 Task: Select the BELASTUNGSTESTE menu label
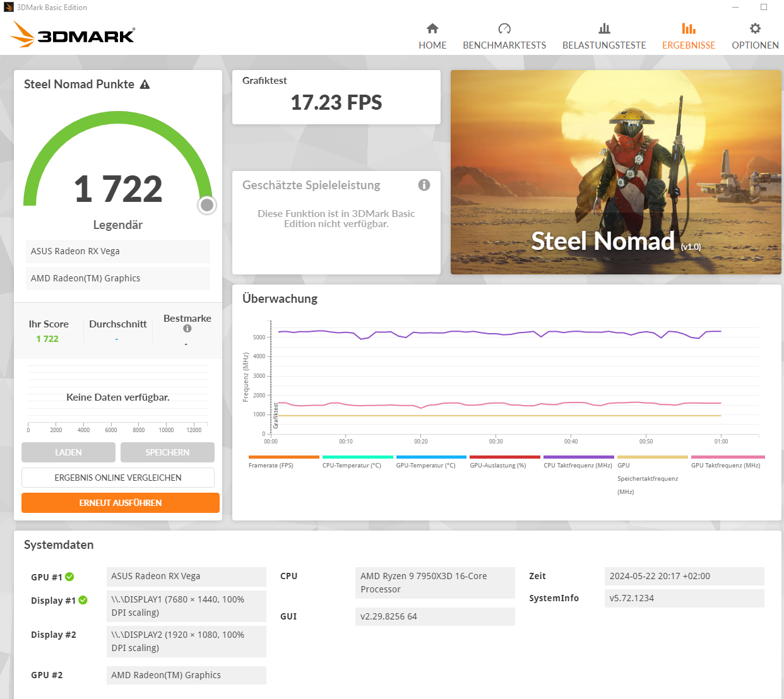[x=604, y=45]
